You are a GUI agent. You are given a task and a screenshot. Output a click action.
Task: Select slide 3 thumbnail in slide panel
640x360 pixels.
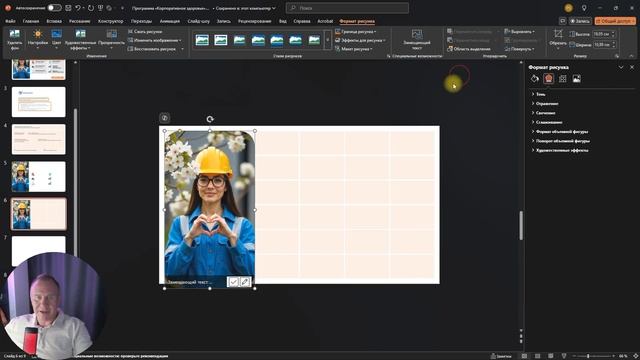coord(38,102)
